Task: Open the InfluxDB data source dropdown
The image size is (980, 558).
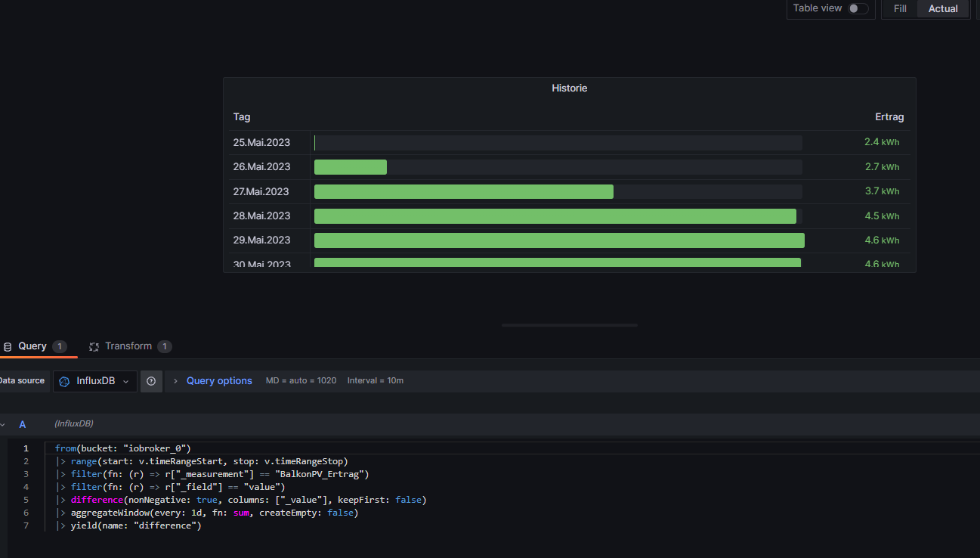Action: point(95,381)
